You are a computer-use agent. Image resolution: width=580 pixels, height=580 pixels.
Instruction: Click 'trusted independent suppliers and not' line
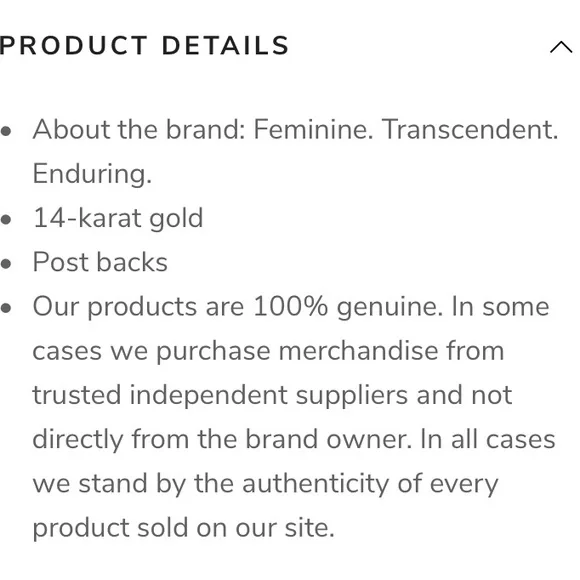pos(273,395)
